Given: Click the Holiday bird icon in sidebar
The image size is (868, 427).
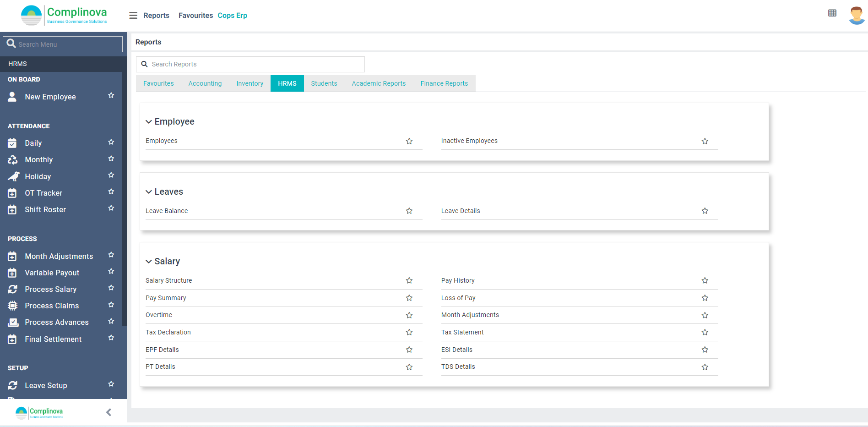Looking at the screenshot, I should pos(13,176).
